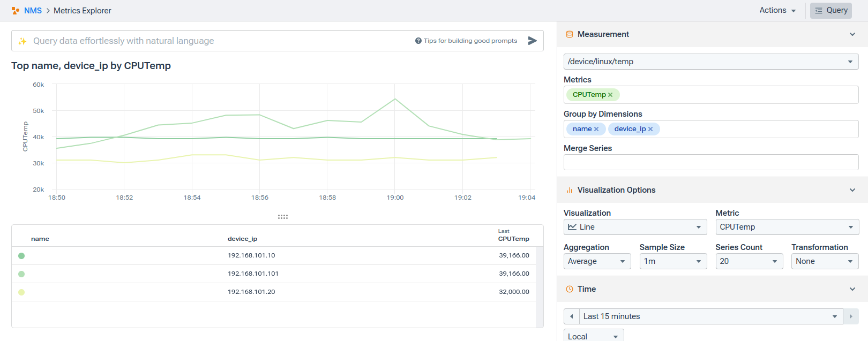Remove the name dimension tag
868x341 pixels.
tap(596, 129)
